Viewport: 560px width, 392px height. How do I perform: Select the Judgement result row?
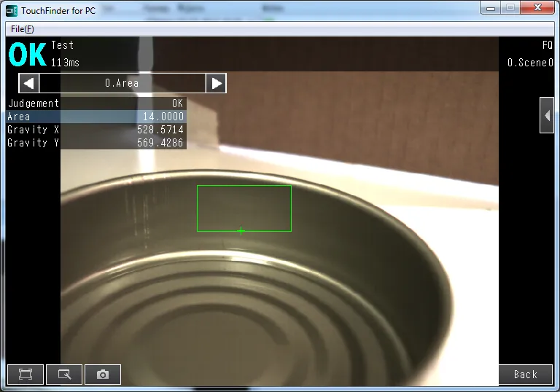(96, 103)
